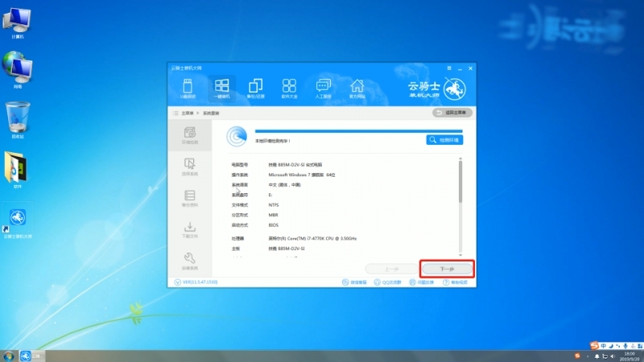Open the U盘启动 USB boot tool

point(188,88)
